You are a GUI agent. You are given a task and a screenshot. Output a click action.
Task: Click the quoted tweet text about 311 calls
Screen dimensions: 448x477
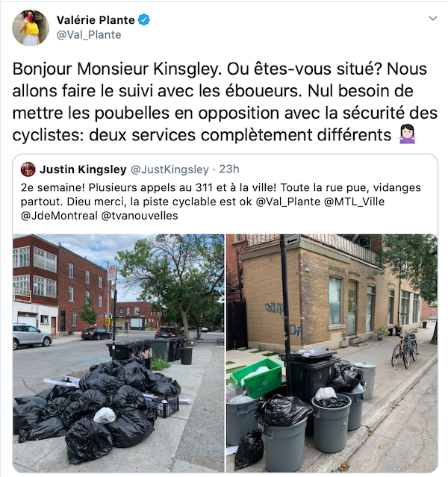coord(221,202)
